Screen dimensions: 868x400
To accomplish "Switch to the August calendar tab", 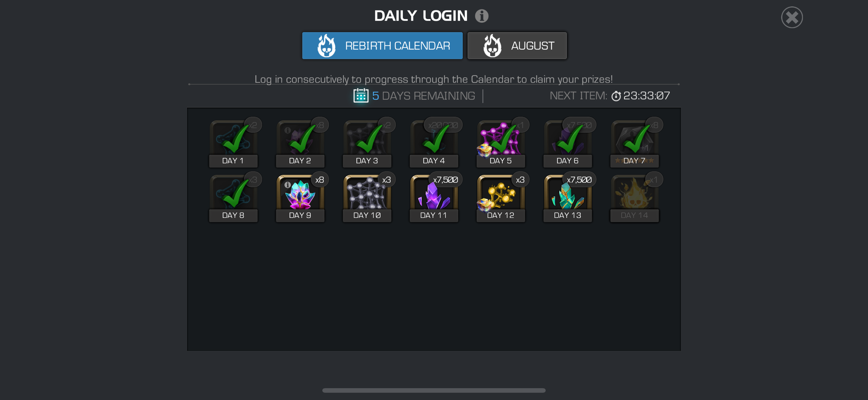I will [517, 45].
